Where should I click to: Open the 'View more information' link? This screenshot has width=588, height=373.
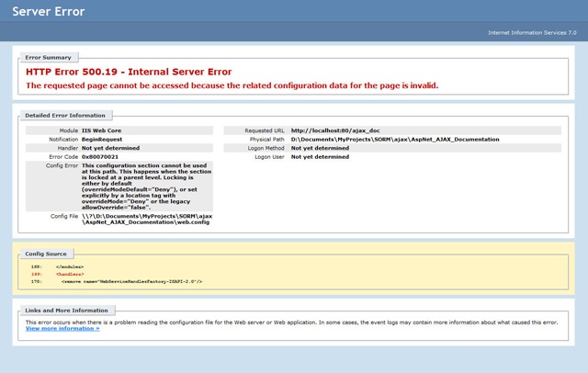tap(62, 328)
